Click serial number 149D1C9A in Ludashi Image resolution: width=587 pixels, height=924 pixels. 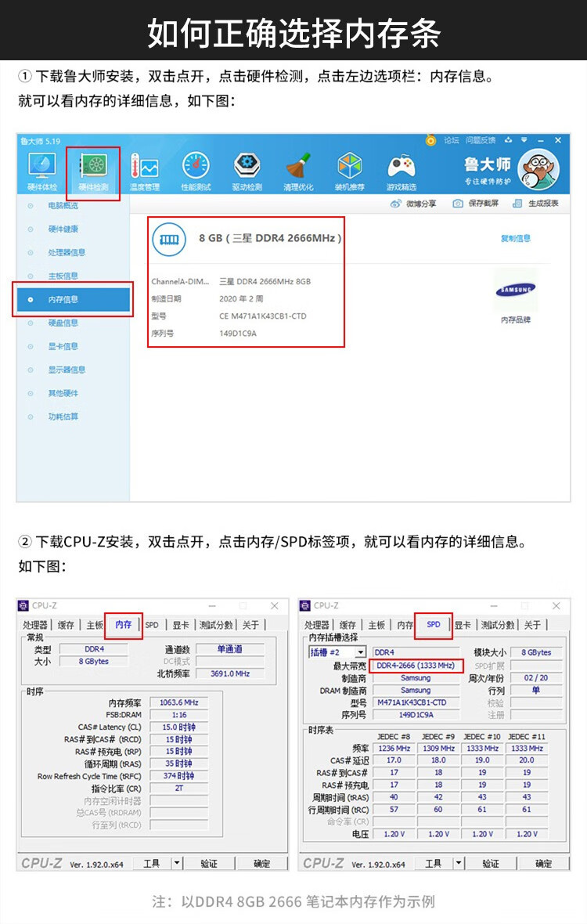[238, 334]
